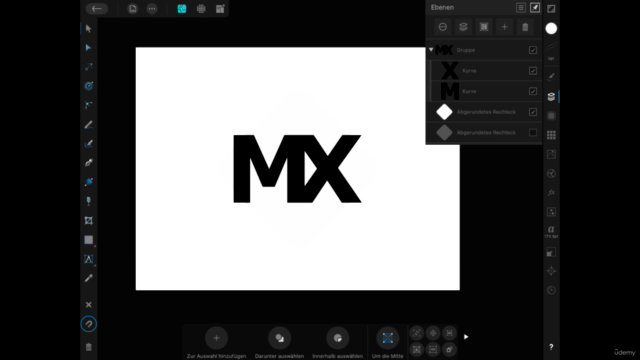The height and width of the screenshot is (360, 640).
Task: Select the X Kurve layer thumbnail
Action: pos(449,71)
